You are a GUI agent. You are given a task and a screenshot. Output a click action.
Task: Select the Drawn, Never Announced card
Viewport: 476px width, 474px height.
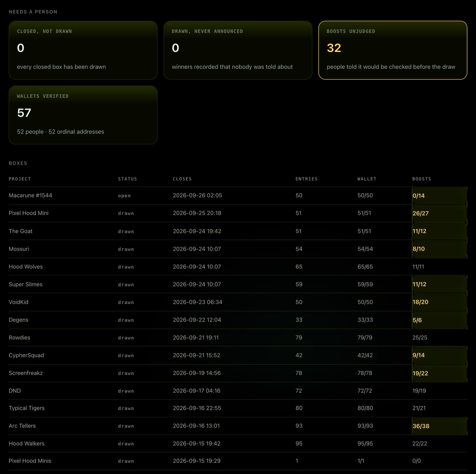[x=238, y=50]
